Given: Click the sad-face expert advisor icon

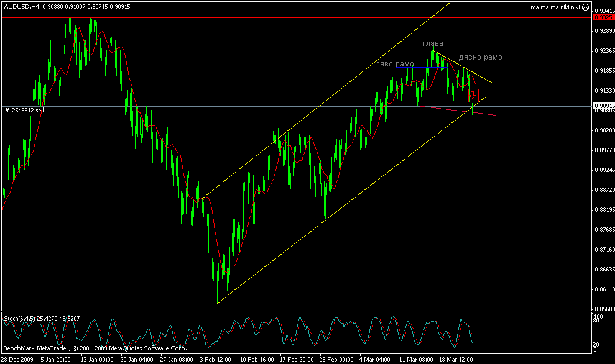Looking at the screenshot, I should tap(586, 7).
